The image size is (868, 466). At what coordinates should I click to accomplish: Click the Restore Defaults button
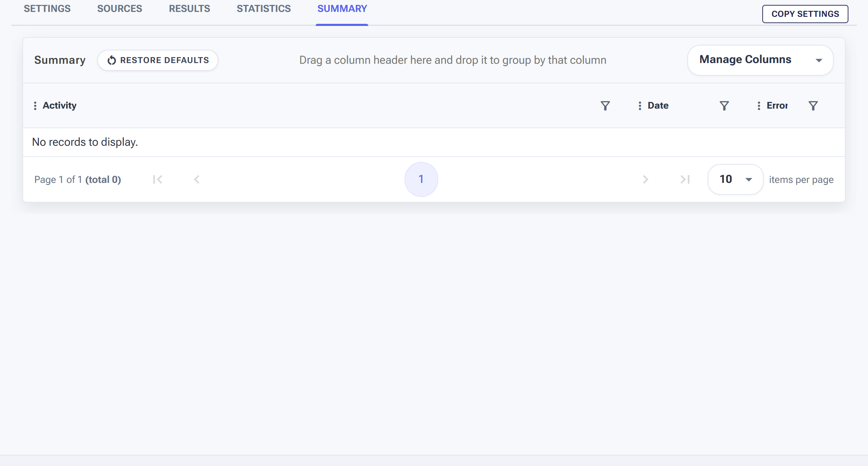pos(158,60)
